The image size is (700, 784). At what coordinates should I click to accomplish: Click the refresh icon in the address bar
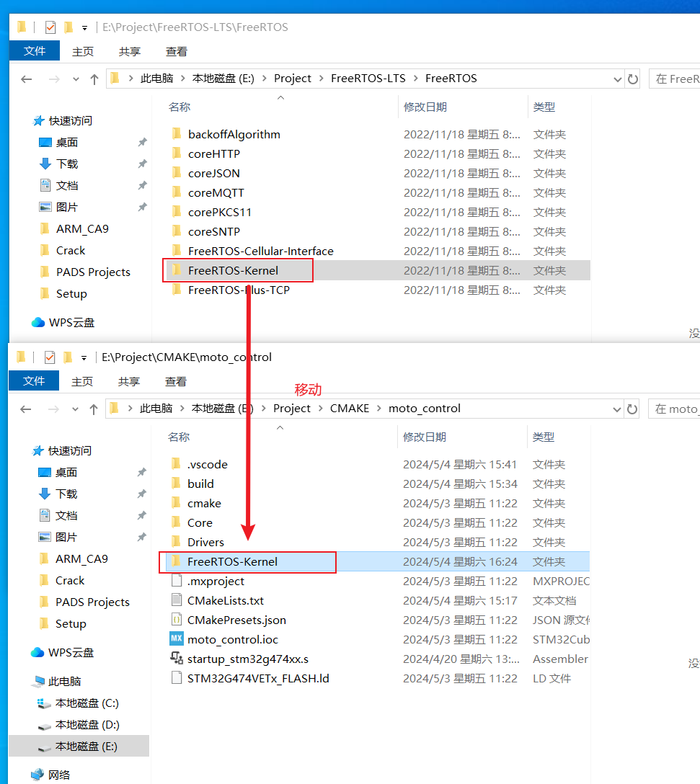[632, 409]
